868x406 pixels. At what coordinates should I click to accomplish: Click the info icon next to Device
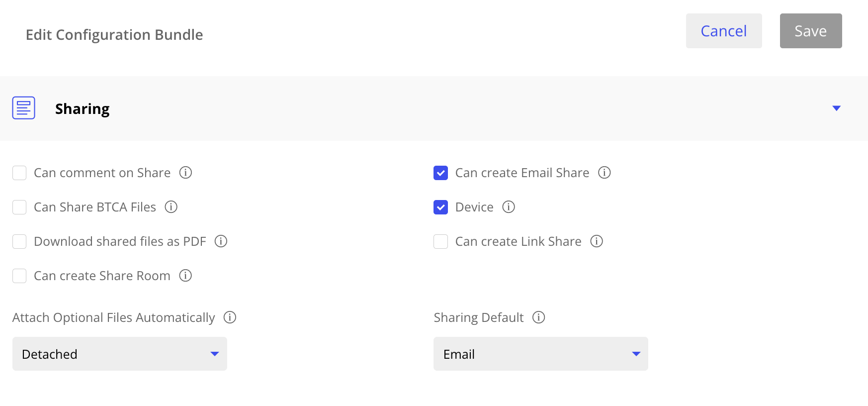509,207
